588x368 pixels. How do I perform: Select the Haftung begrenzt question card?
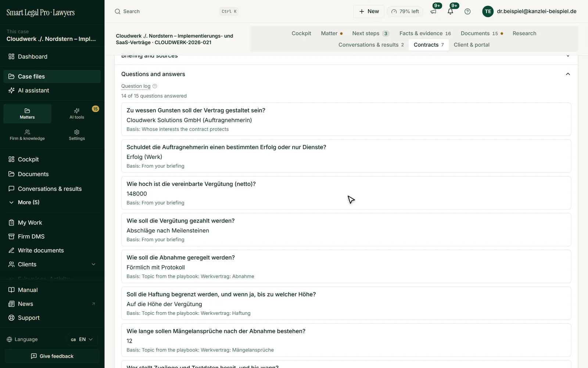[x=346, y=303]
